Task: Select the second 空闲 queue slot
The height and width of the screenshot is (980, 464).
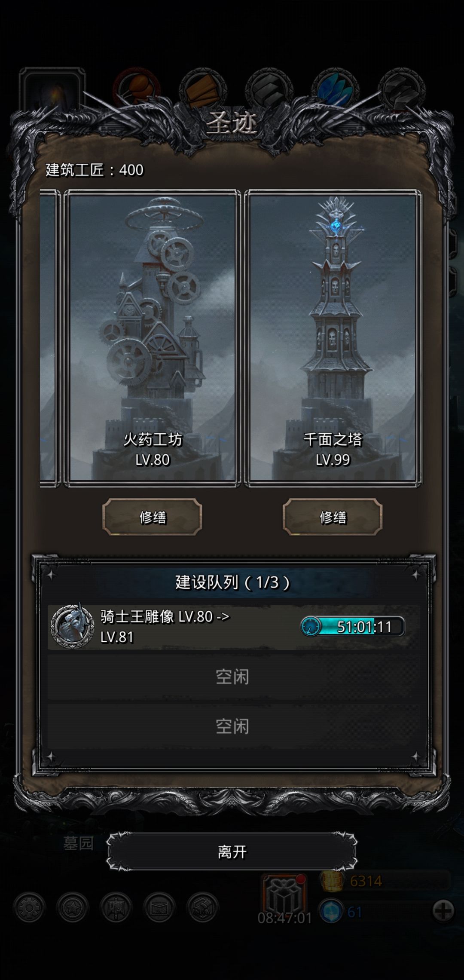Action: coord(232,726)
